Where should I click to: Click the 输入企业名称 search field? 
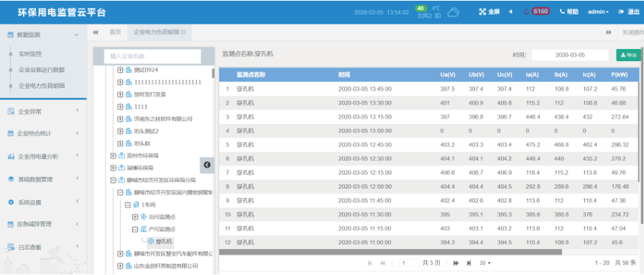click(152, 56)
